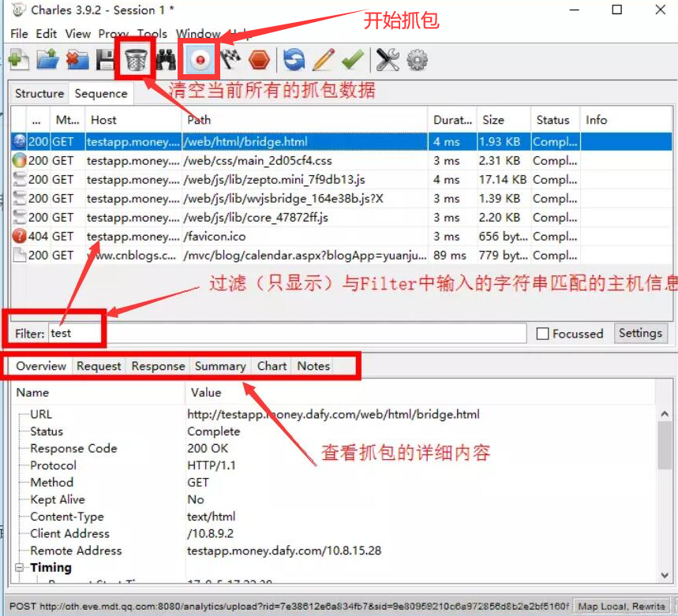Click the globe icon of bridge.html row
Viewport: 678px width, 616px height.
point(20,141)
